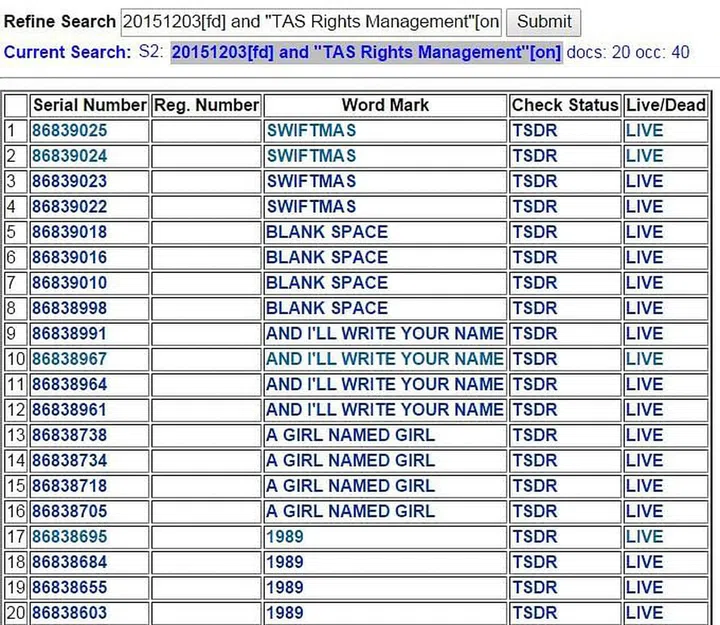Open serial number 86839022

[69, 207]
